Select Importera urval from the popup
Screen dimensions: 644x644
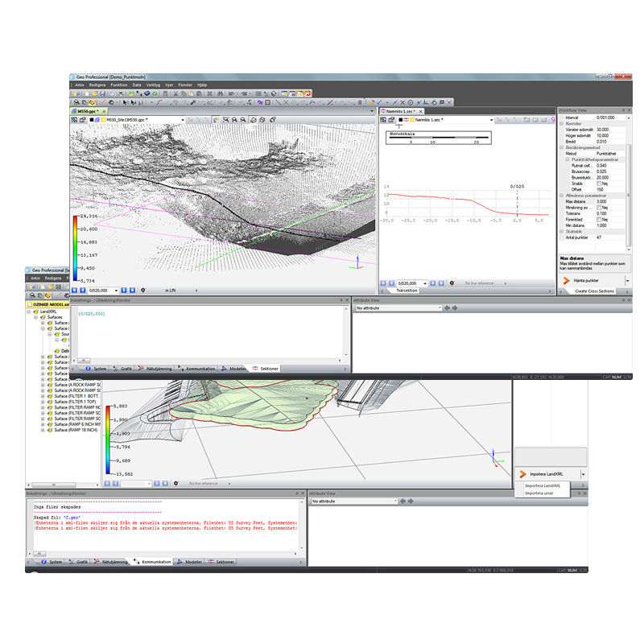(539, 493)
